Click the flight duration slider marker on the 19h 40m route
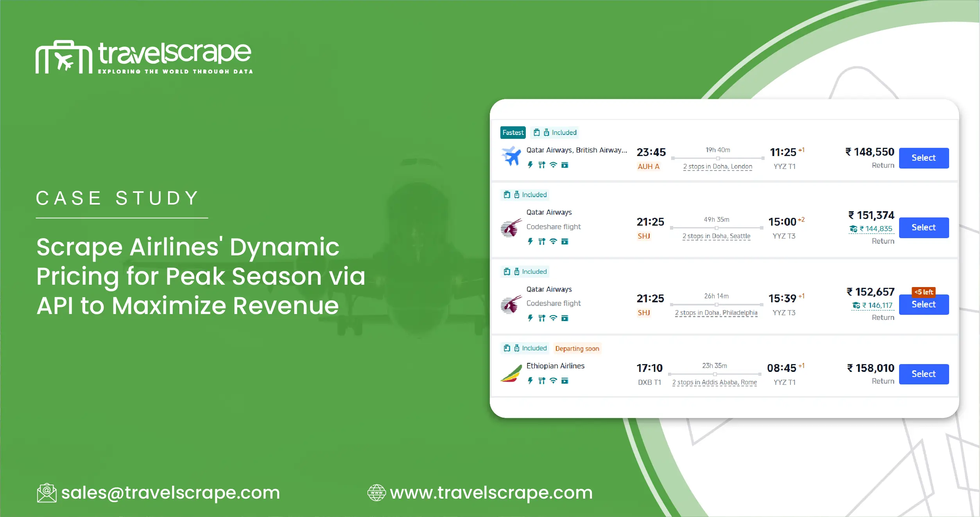Screen dimensions: 980x517 [718, 158]
